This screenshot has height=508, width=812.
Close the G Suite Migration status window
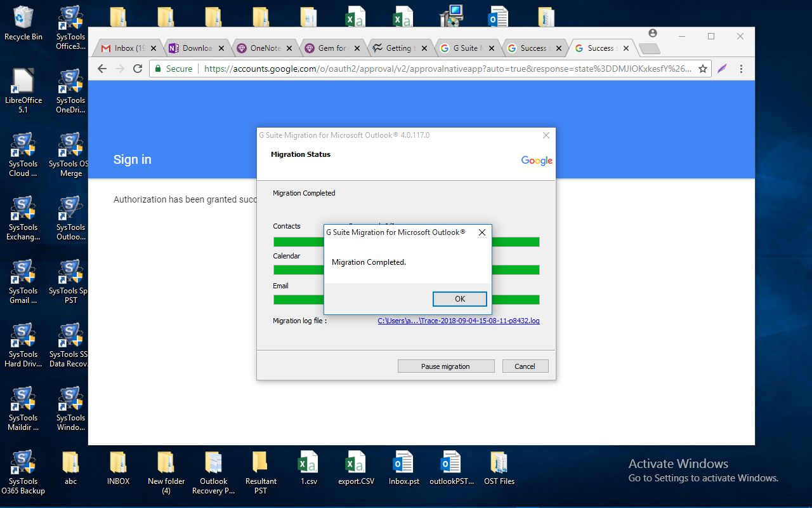tap(546, 135)
